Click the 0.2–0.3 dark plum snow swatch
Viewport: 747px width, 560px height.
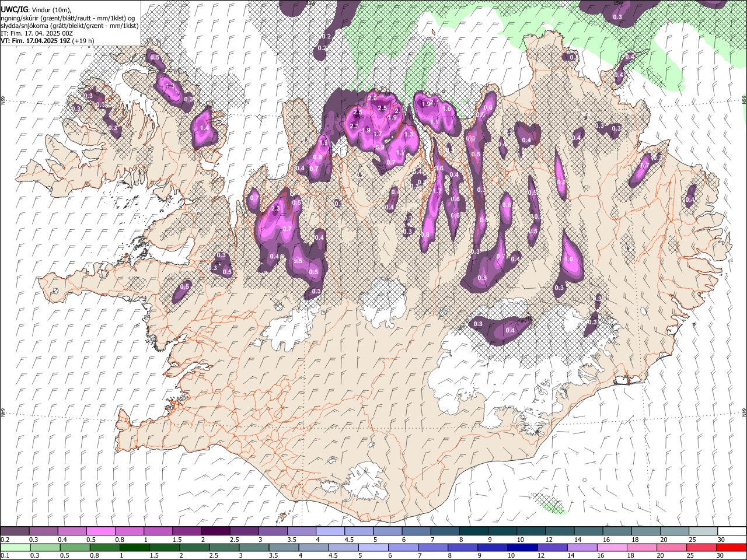15,531
